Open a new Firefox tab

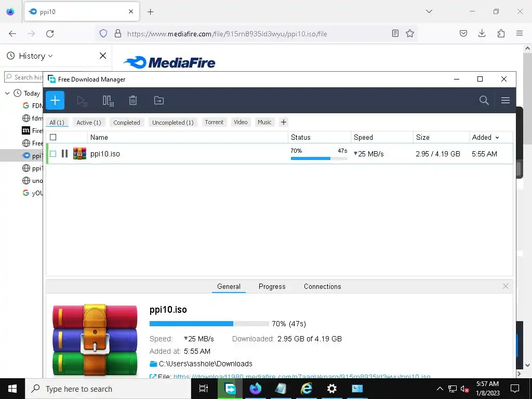pos(150,12)
